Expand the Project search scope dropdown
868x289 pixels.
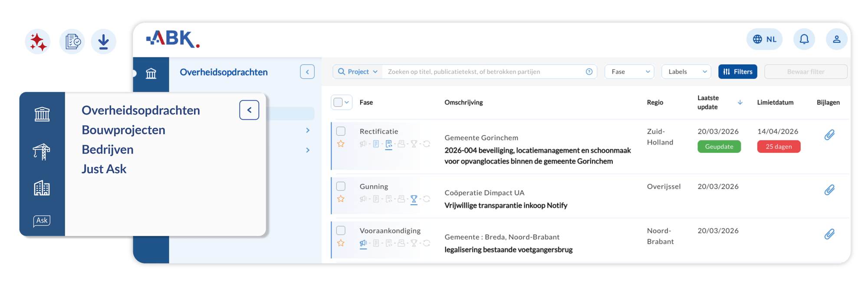coord(358,72)
